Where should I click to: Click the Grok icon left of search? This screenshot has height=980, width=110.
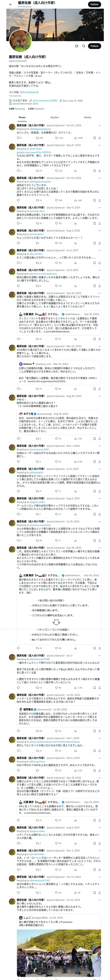(76, 46)
